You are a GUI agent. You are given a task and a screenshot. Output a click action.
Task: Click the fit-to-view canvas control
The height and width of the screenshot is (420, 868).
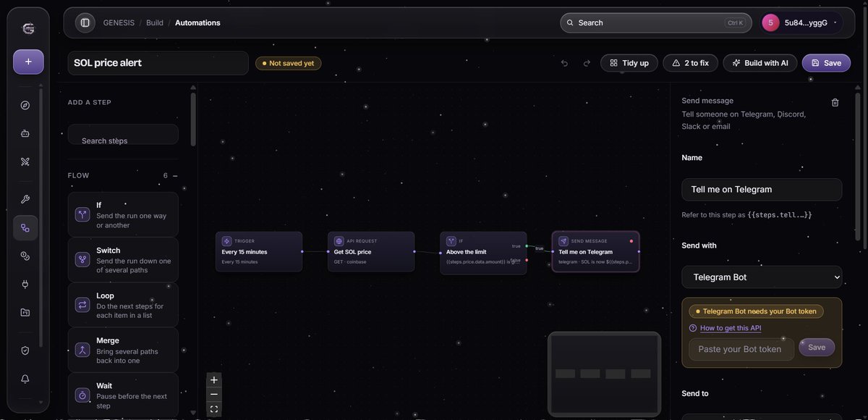pos(214,409)
